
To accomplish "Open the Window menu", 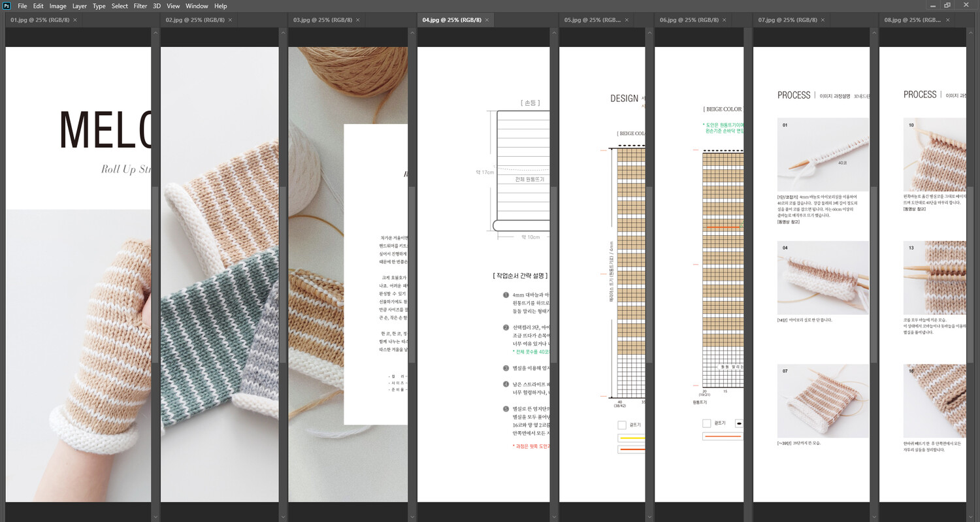I will click(197, 6).
